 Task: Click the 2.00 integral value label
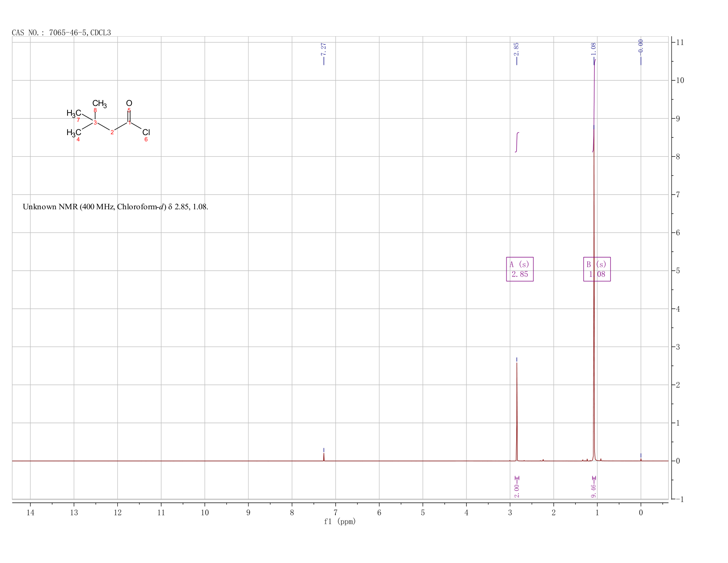[517, 489]
